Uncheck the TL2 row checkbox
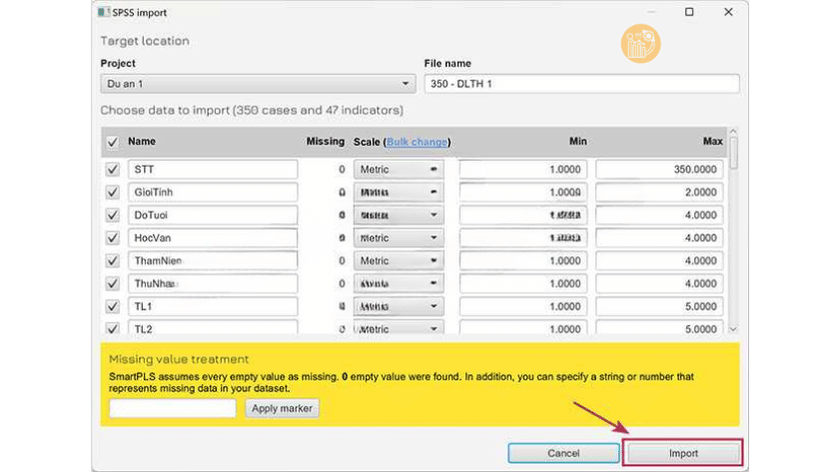 coord(112,328)
